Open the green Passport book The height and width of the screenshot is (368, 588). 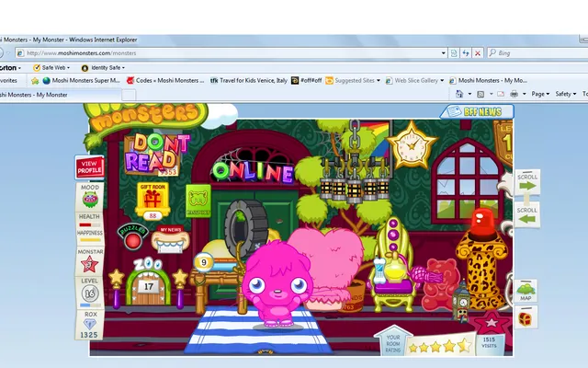pyautogui.click(x=198, y=201)
